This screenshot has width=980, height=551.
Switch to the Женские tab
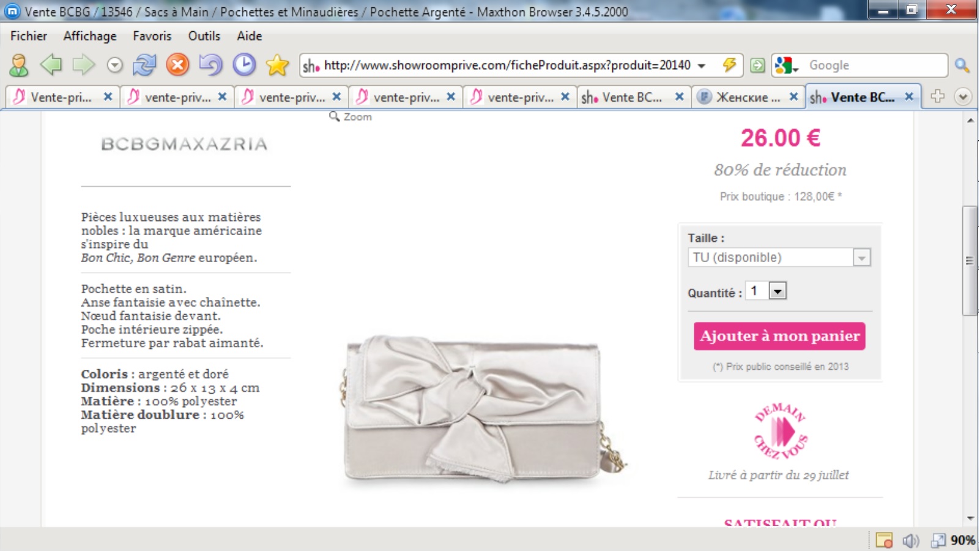(x=748, y=97)
